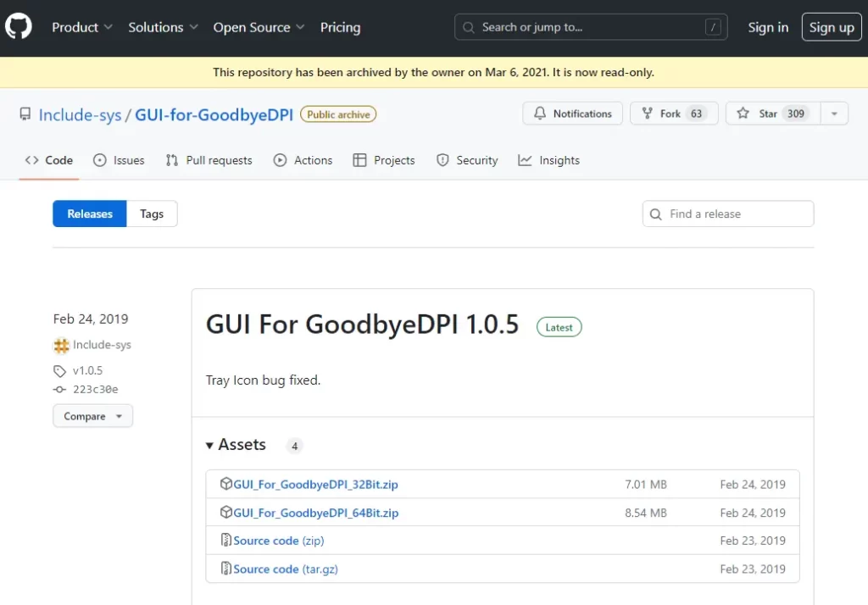This screenshot has height=605, width=868.
Task: Click the Sign in link
Action: coord(768,27)
